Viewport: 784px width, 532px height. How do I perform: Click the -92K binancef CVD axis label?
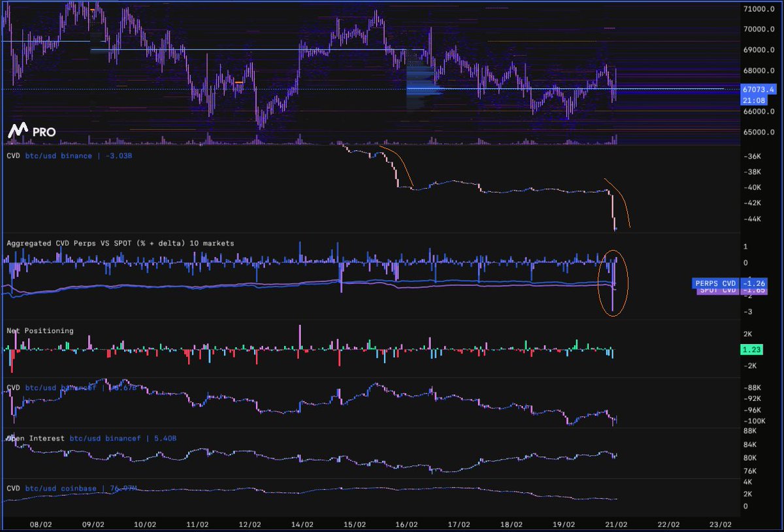point(752,398)
